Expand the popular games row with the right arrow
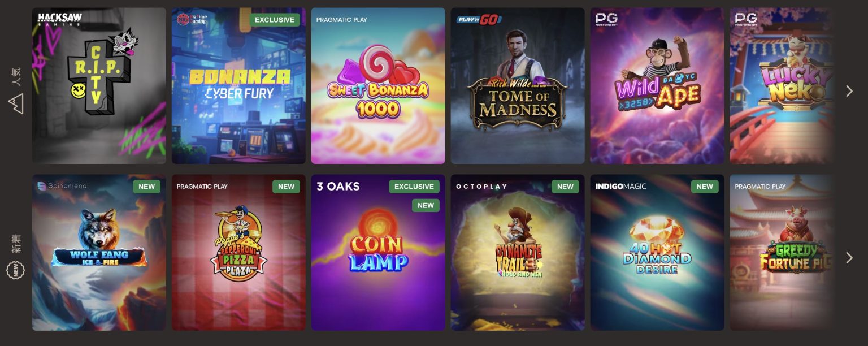 point(849,91)
